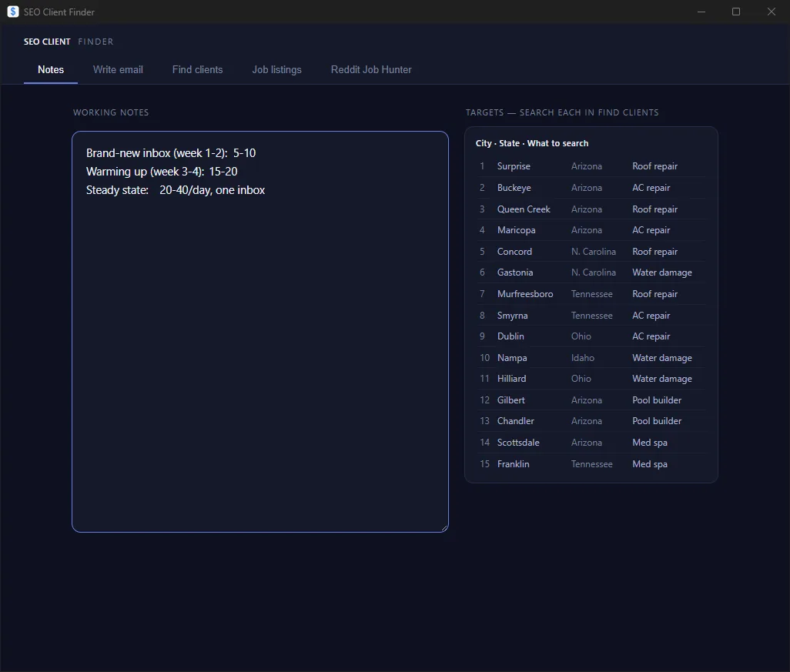Click the 'Steady state: 20-40/day, one inbox' line
The width and height of the screenshot is (790, 672).
(176, 190)
